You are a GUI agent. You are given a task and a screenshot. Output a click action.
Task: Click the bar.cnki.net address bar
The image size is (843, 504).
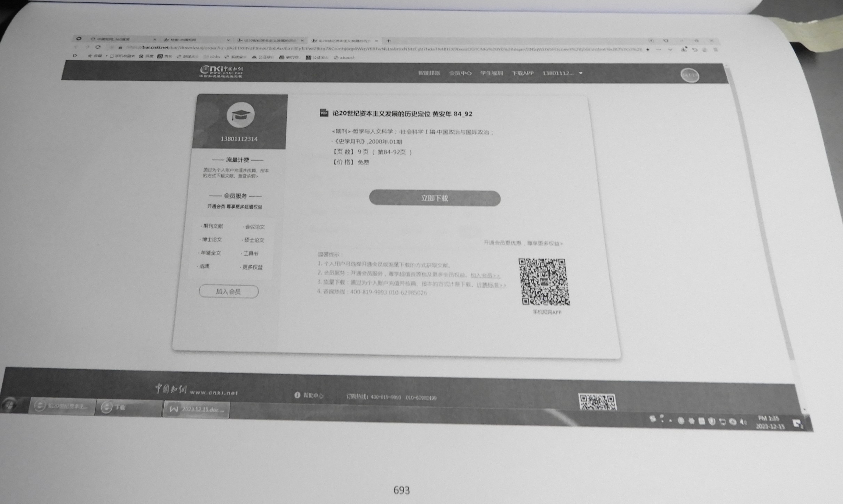tap(383, 49)
